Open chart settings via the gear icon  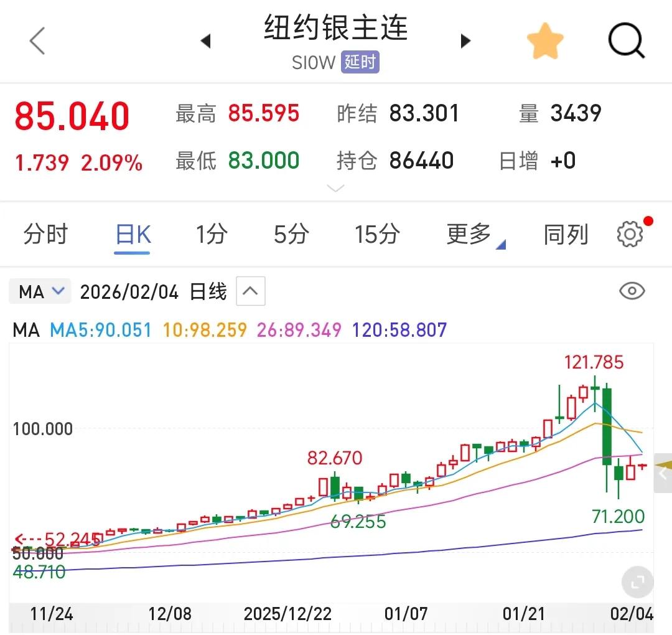[x=630, y=234]
